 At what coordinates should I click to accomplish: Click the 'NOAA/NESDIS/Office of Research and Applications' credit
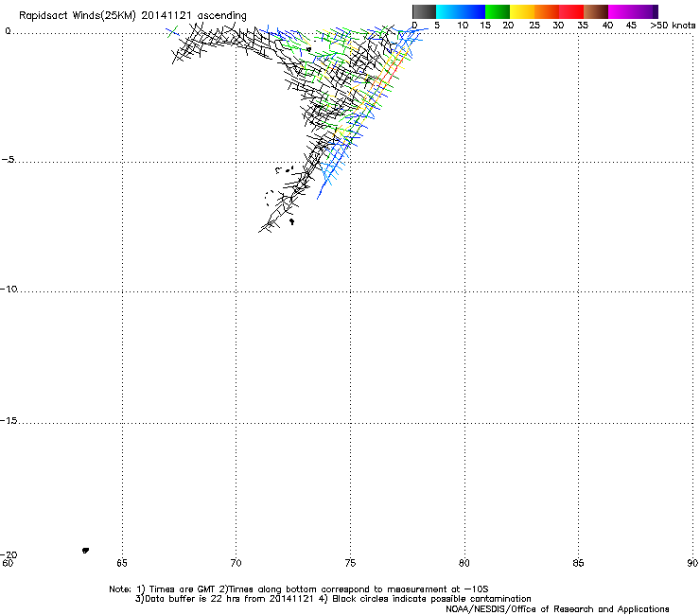click(557, 609)
